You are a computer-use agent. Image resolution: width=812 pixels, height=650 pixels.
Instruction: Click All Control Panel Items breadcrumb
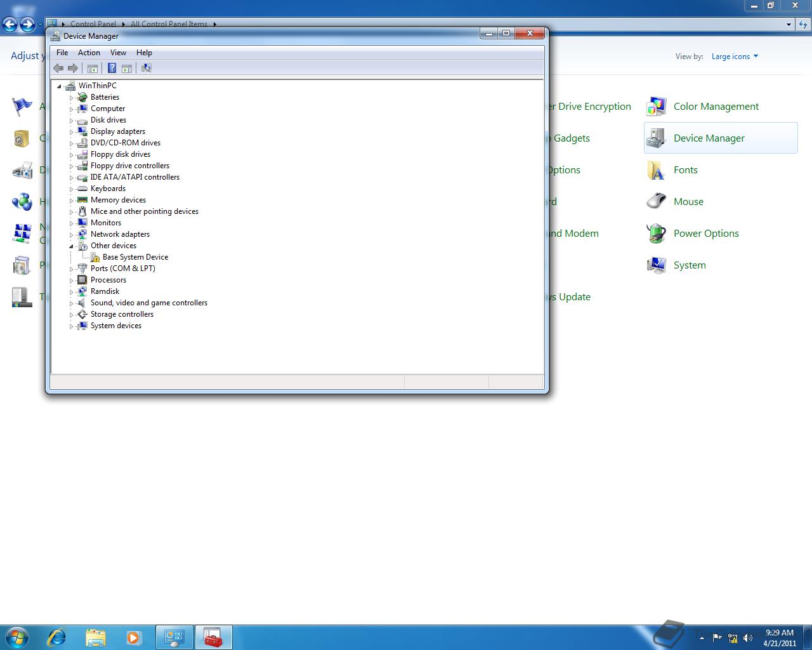[169, 24]
